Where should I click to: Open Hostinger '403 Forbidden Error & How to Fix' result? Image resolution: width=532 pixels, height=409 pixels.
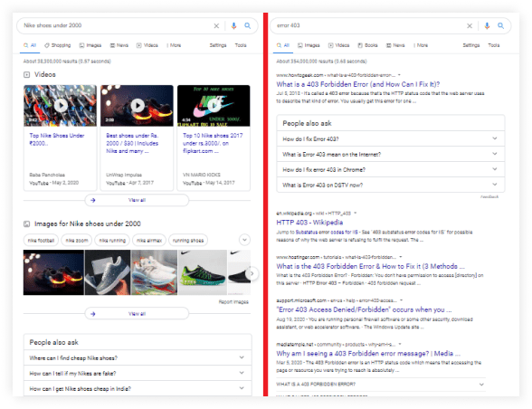tap(370, 266)
